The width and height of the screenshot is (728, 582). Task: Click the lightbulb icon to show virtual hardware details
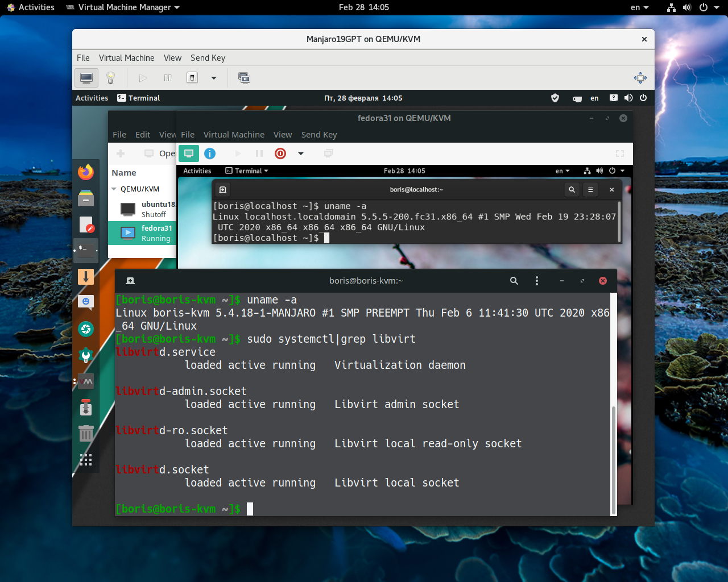[x=111, y=78]
